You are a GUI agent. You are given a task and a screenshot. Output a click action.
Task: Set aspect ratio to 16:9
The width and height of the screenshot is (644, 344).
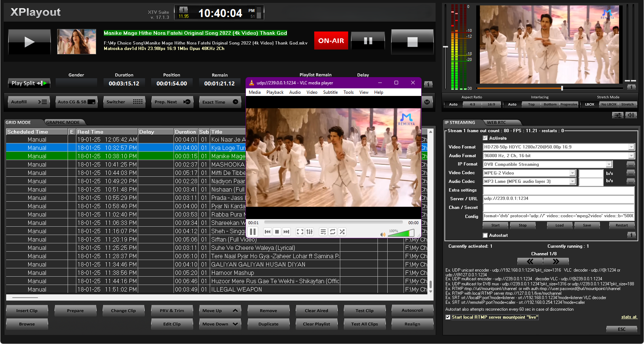tap(491, 105)
